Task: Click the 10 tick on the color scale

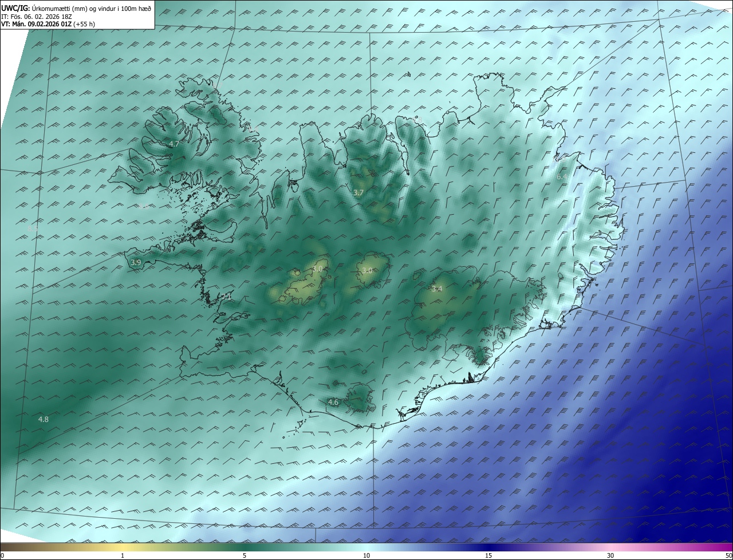Action: [366, 555]
